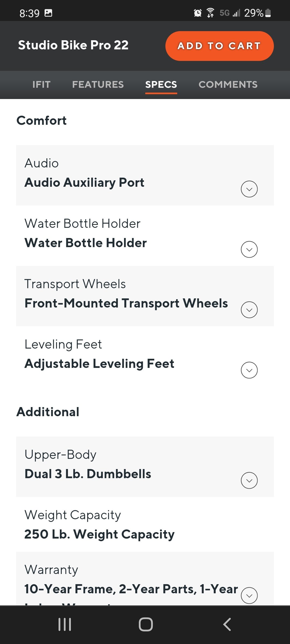Viewport: 290px width, 644px height.
Task: Tap the Studio Bike Pro 22 title
Action: 73,45
